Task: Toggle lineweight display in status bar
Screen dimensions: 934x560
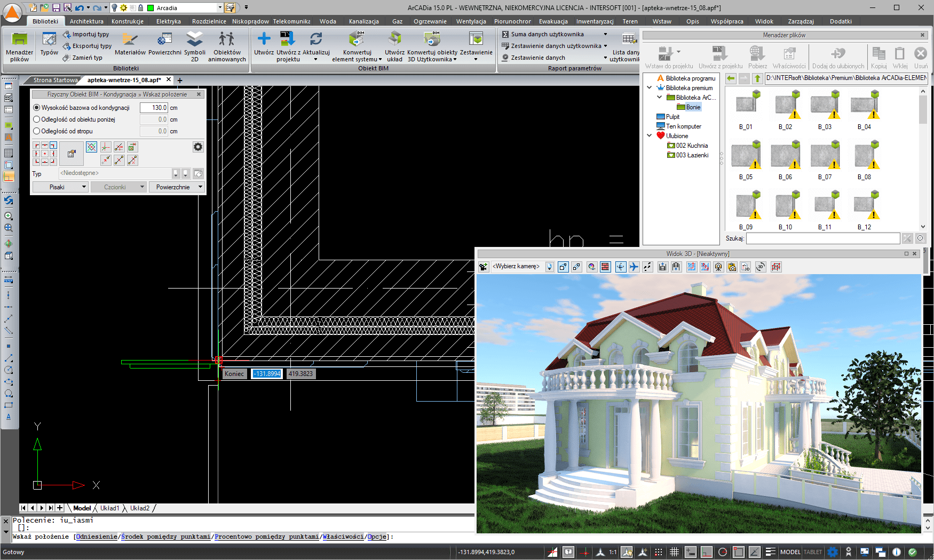Action: click(770, 552)
